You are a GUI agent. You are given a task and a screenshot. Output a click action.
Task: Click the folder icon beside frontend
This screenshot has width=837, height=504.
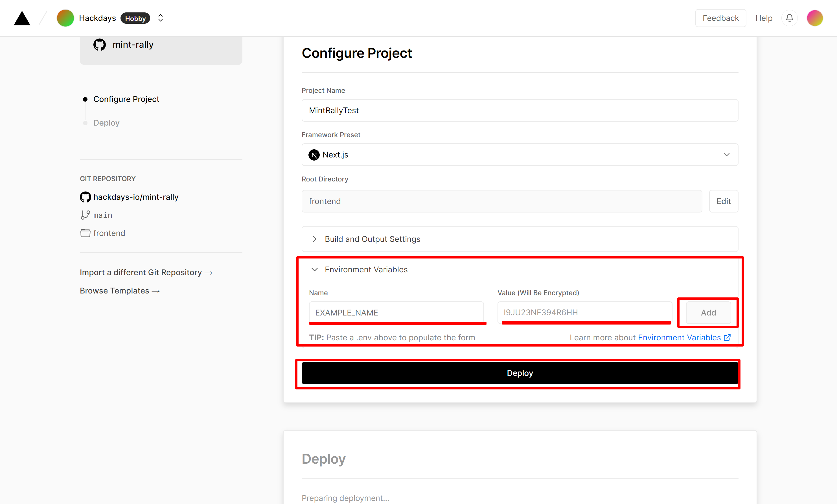pos(85,233)
